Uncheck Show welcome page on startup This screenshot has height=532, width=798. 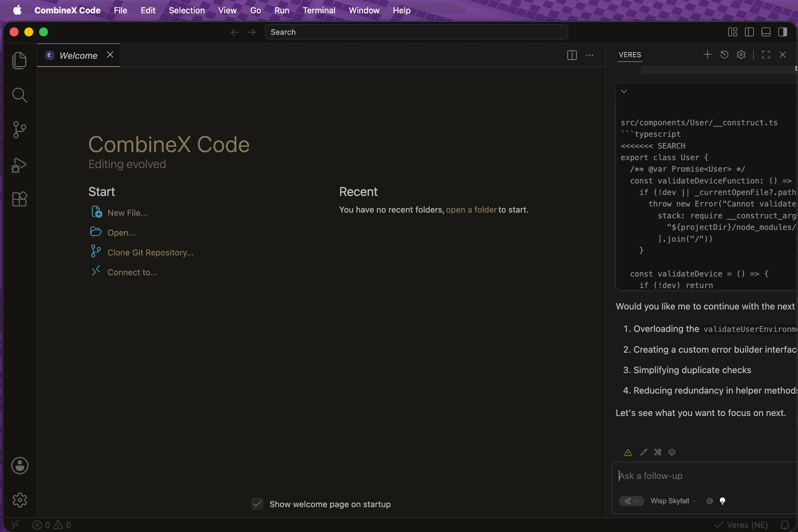257,504
